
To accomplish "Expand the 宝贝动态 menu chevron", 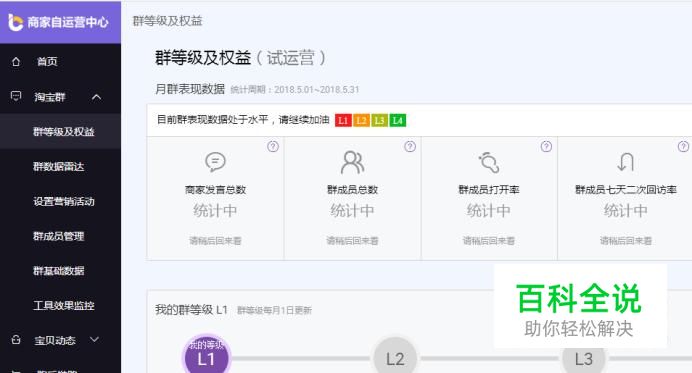I will 94,339.
